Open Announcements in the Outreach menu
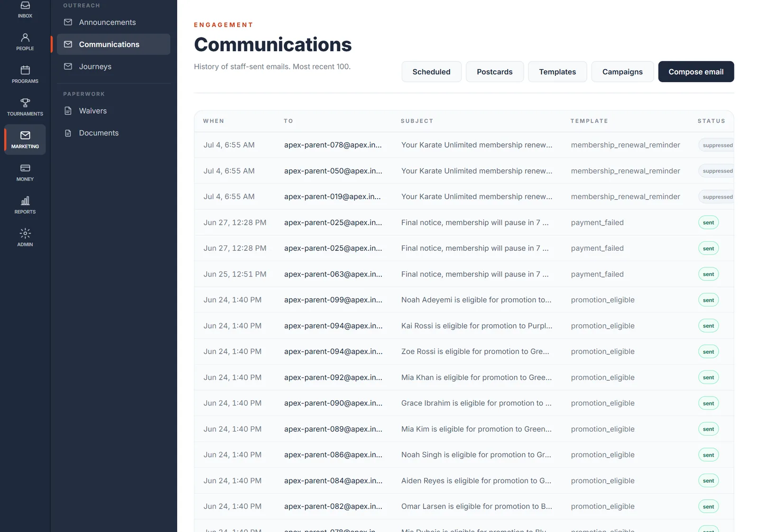Viewport: 759px width, 532px height. [113, 22]
